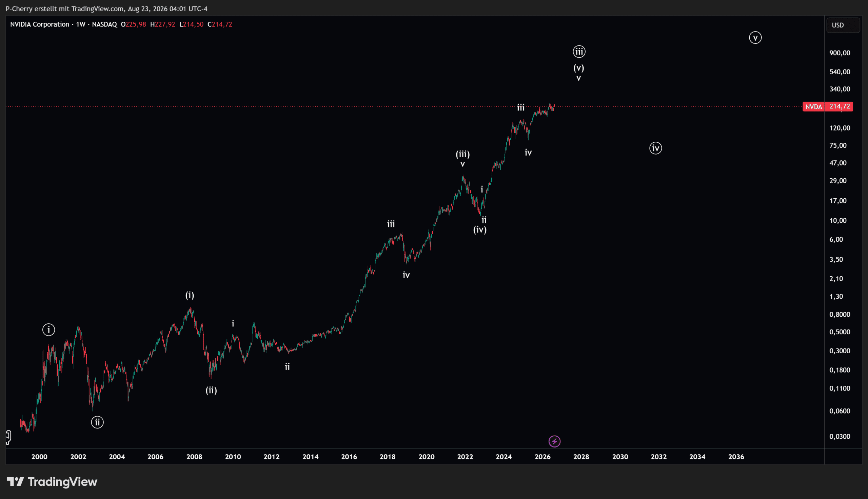
Task: Click the 2012 year label
Action: (x=271, y=457)
